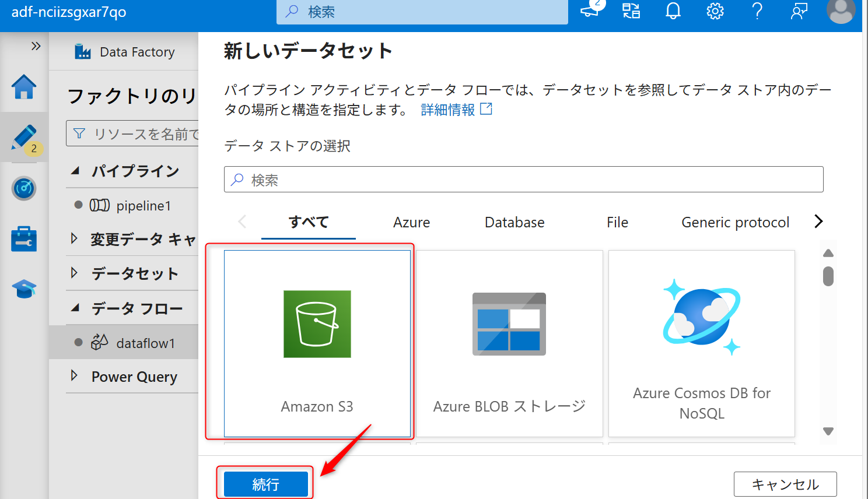Select the Azure Cosmos DB for NoSQL tile
Screen dimensions: 868x499
701,343
